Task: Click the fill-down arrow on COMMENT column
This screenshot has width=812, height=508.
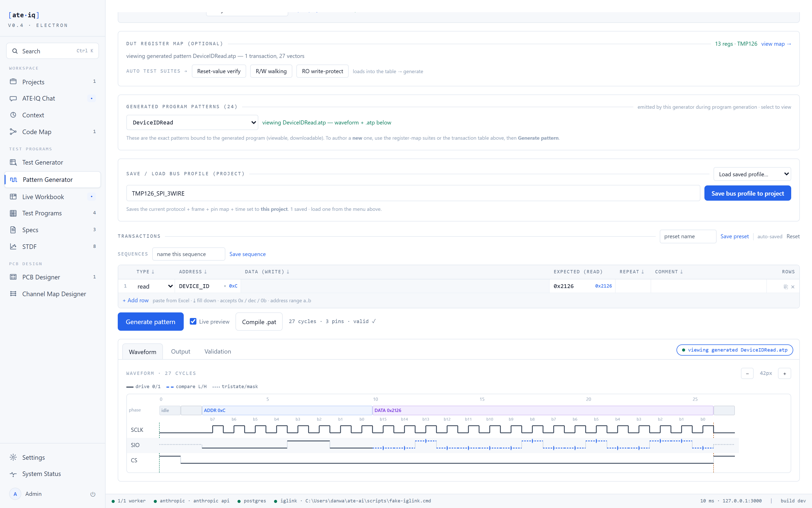Action: coord(682,272)
